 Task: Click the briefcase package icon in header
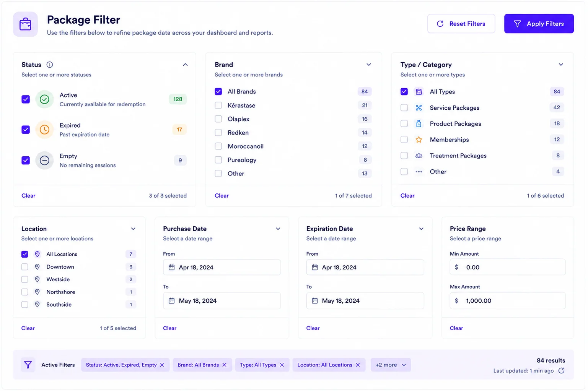(25, 24)
